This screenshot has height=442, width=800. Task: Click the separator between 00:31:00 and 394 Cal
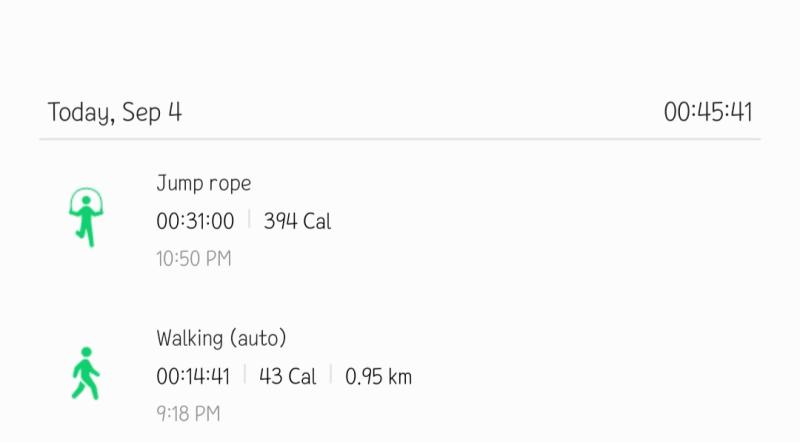pyautogui.click(x=249, y=220)
